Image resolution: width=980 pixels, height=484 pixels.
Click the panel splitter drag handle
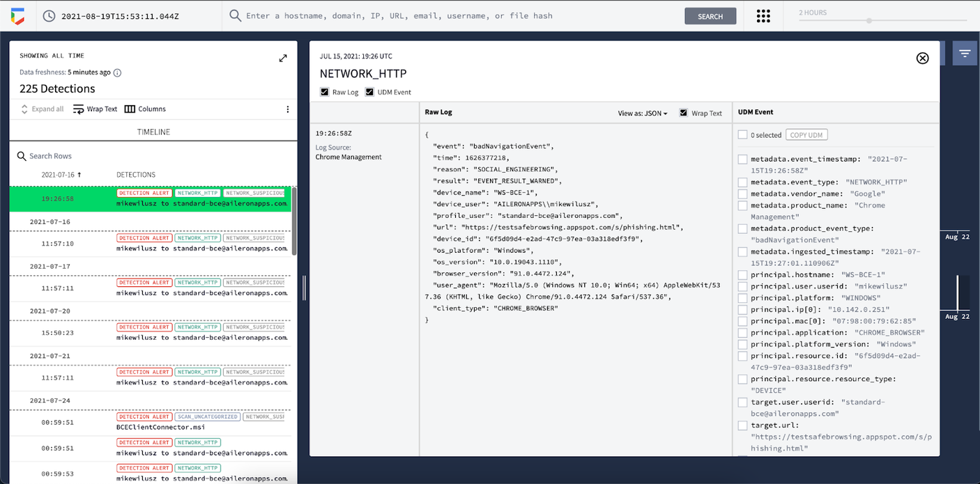304,288
